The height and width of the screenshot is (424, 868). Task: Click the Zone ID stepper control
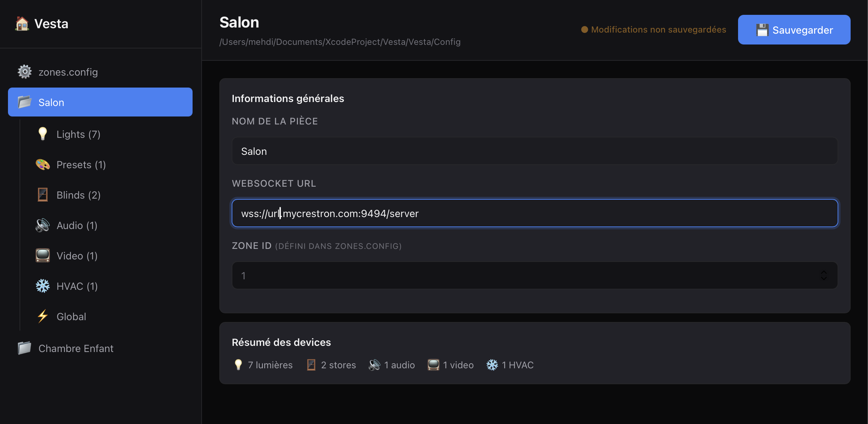click(824, 275)
